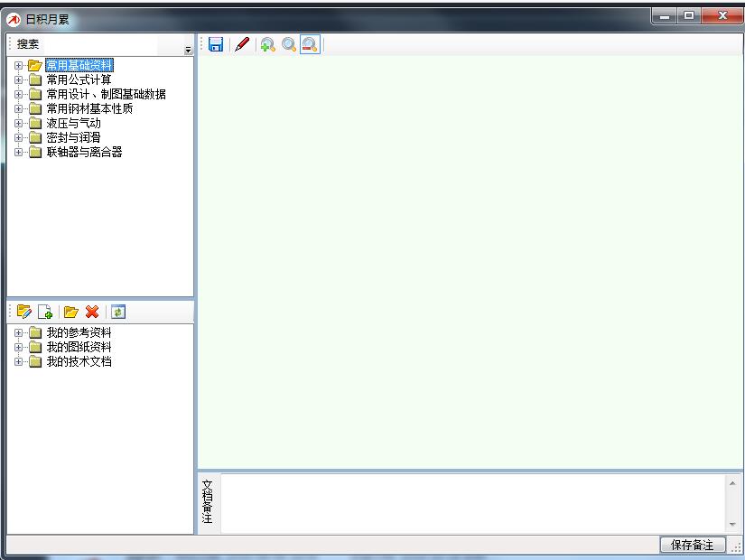This screenshot has height=560, width=745.
Task: Select the red pen edit tool
Action: [x=242, y=44]
